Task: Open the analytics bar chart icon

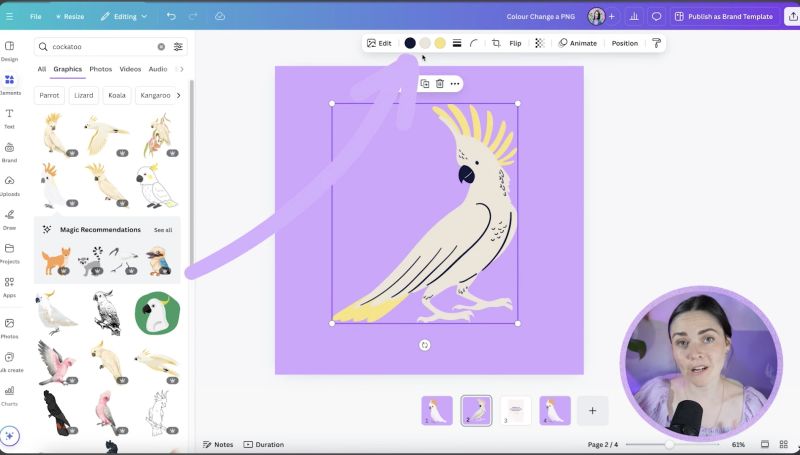Action: click(x=634, y=16)
